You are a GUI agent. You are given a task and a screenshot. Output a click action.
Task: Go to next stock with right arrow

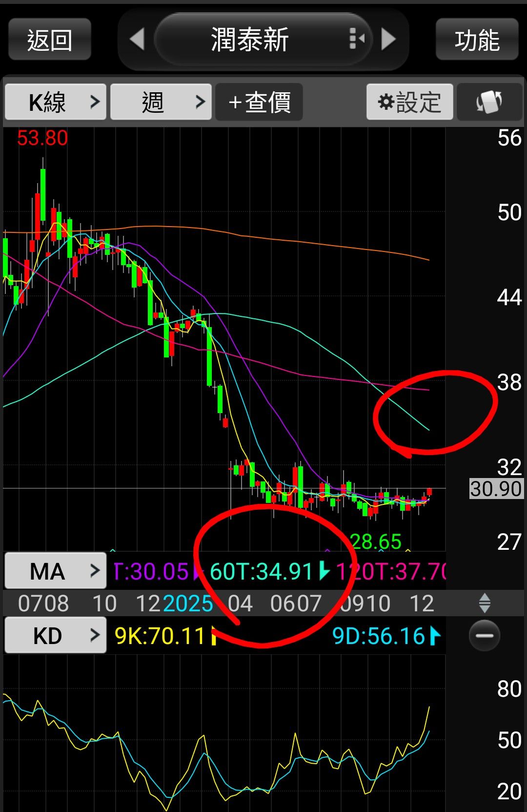(388, 39)
